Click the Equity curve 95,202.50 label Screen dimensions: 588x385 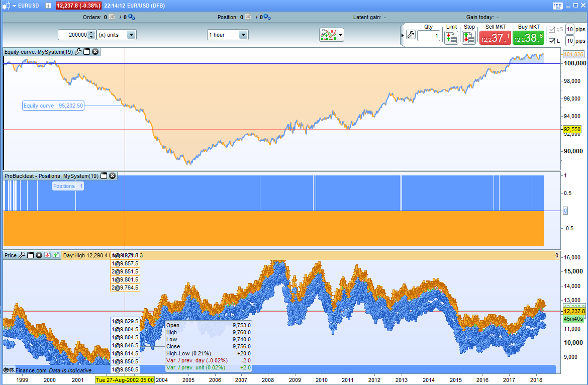[53, 106]
